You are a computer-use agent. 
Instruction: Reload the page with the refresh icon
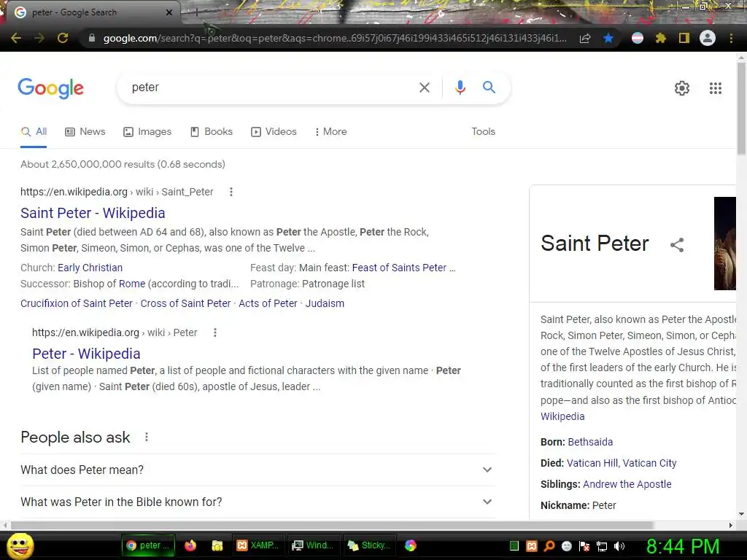(x=63, y=38)
